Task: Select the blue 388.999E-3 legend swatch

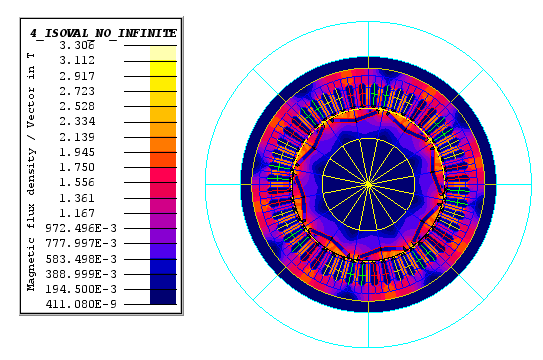Action: (x=163, y=281)
